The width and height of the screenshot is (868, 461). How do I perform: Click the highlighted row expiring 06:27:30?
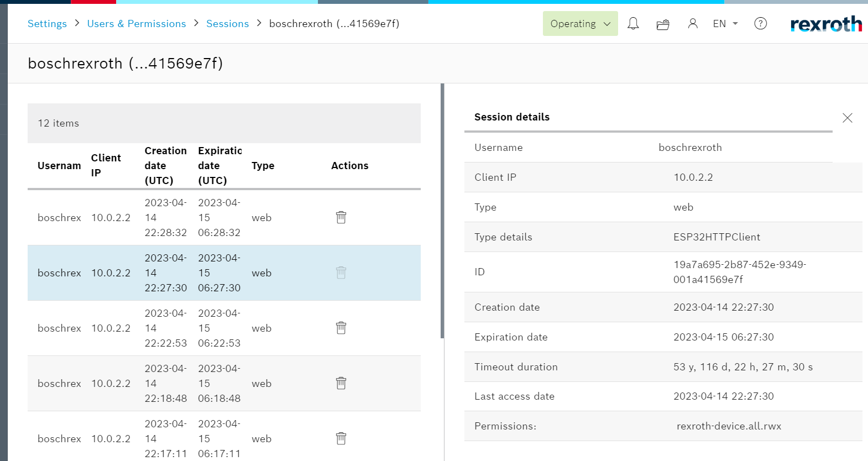click(224, 273)
